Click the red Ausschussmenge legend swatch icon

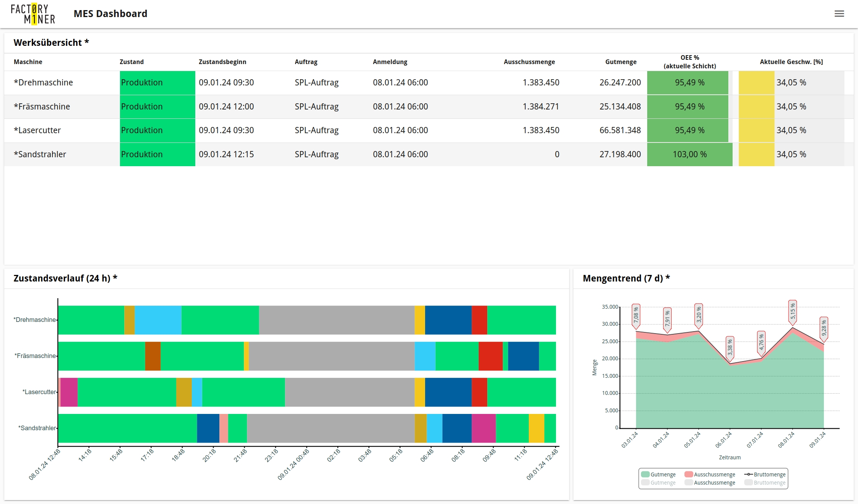pyautogui.click(x=689, y=474)
